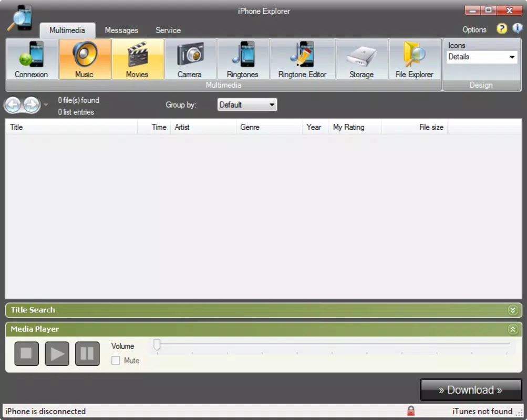Screen dimensions: 527x420
Task: Open the Connexion section
Action: click(x=32, y=59)
